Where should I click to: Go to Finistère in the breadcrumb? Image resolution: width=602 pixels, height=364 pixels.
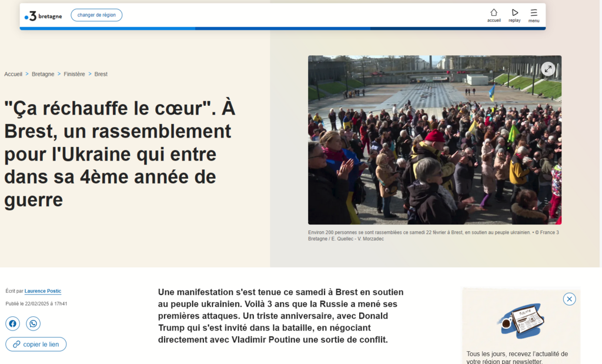tap(74, 74)
